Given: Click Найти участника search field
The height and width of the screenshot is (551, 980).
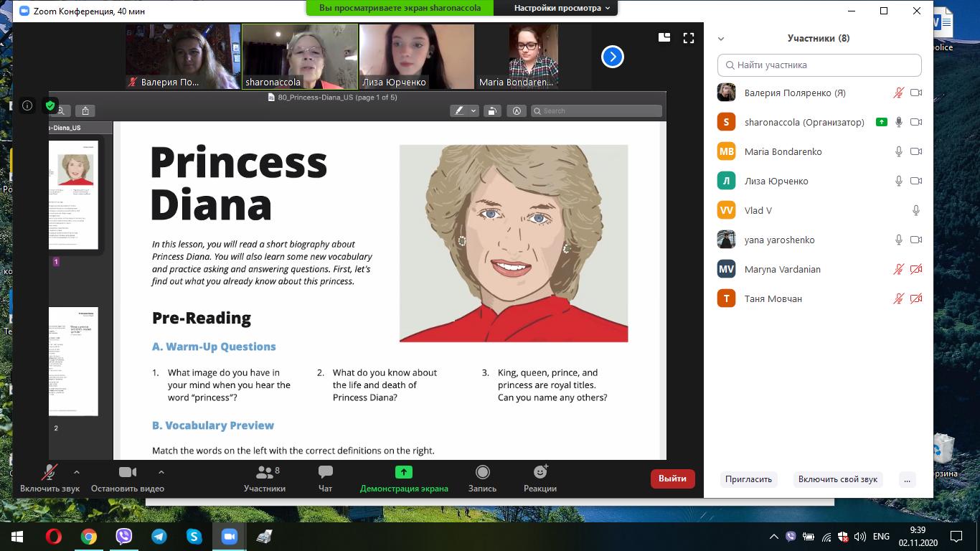Looking at the screenshot, I should click(x=819, y=65).
